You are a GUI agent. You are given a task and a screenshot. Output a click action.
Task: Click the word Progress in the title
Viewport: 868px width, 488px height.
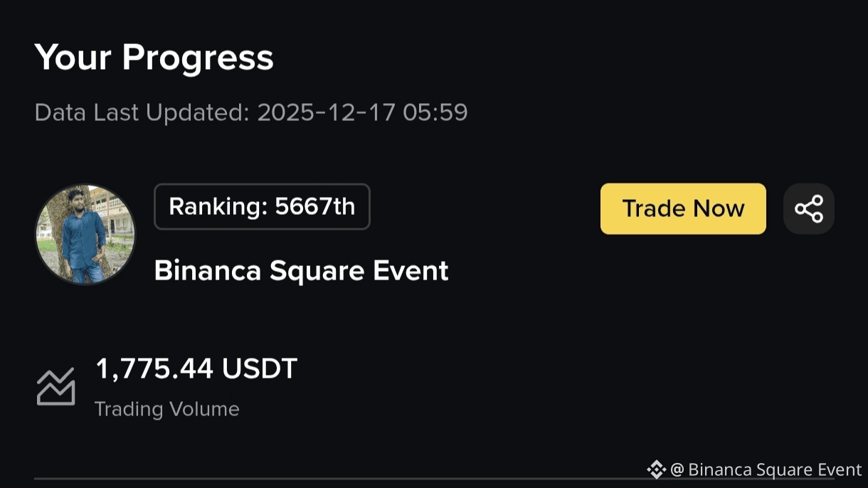[198, 57]
